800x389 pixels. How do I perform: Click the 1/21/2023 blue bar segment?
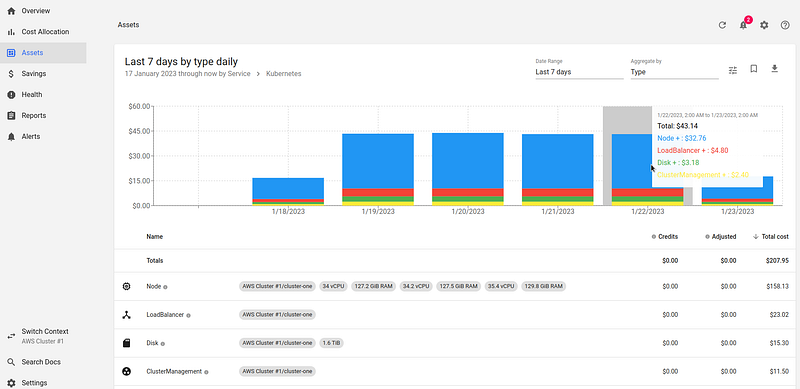click(558, 161)
